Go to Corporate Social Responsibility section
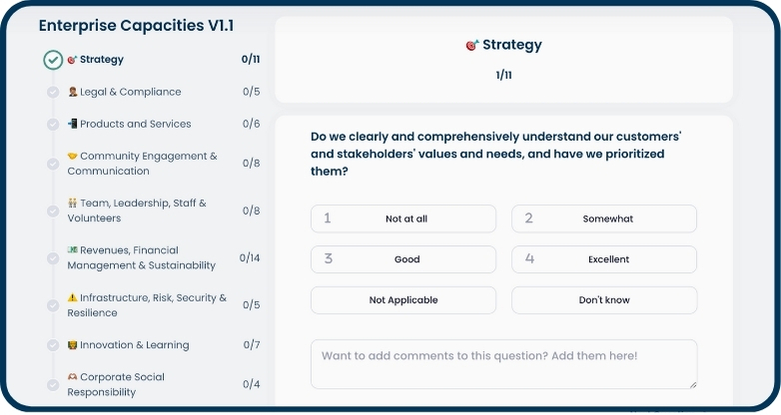The width and height of the screenshot is (781, 415). coord(115,384)
